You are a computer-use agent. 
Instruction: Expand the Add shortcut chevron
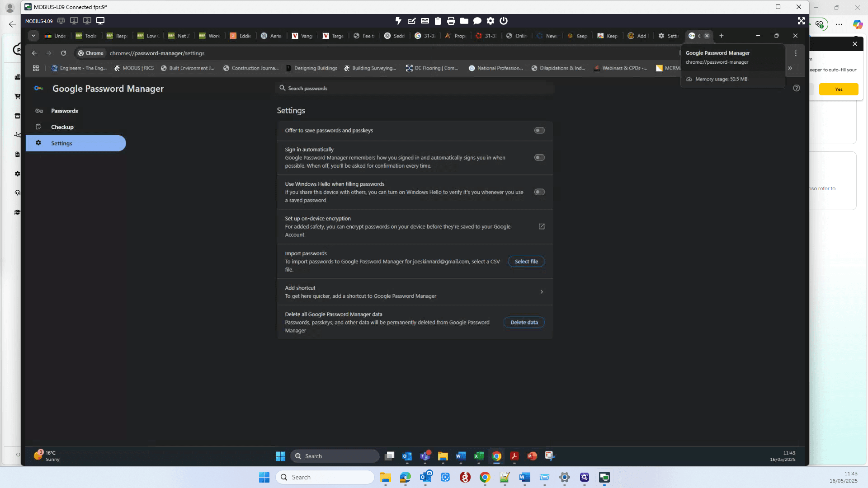tap(542, 292)
